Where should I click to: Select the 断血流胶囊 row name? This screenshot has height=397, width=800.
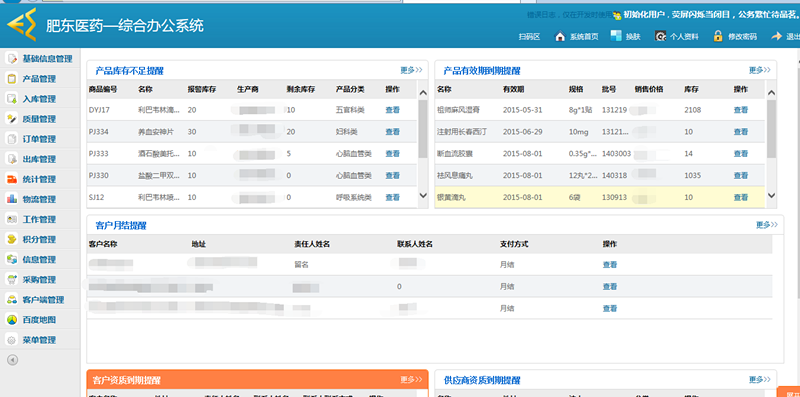point(455,154)
